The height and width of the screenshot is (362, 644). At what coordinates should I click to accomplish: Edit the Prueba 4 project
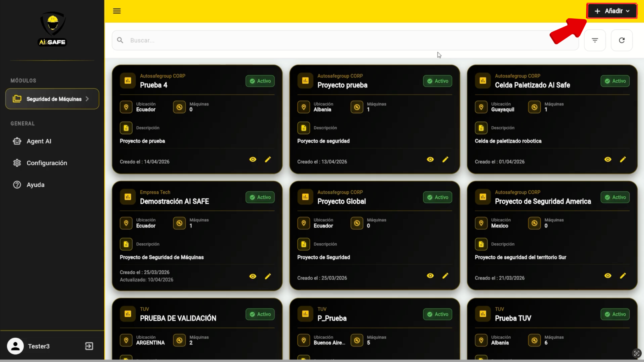pyautogui.click(x=268, y=159)
